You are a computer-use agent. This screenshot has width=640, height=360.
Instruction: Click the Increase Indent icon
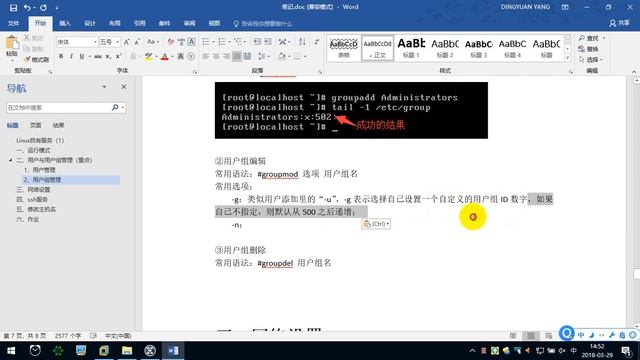point(268,42)
